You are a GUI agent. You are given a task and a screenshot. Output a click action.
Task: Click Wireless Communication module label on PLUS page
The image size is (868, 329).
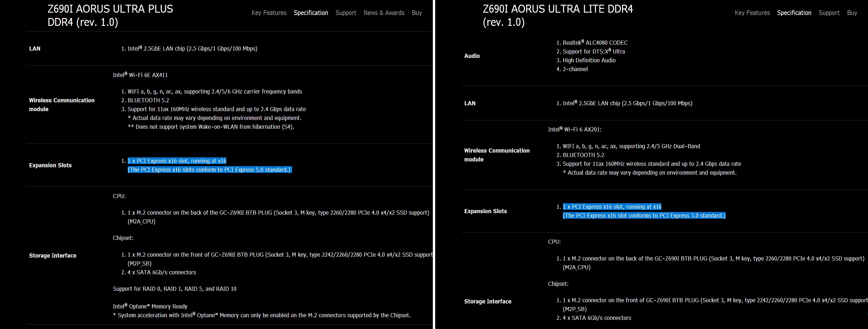pos(62,105)
